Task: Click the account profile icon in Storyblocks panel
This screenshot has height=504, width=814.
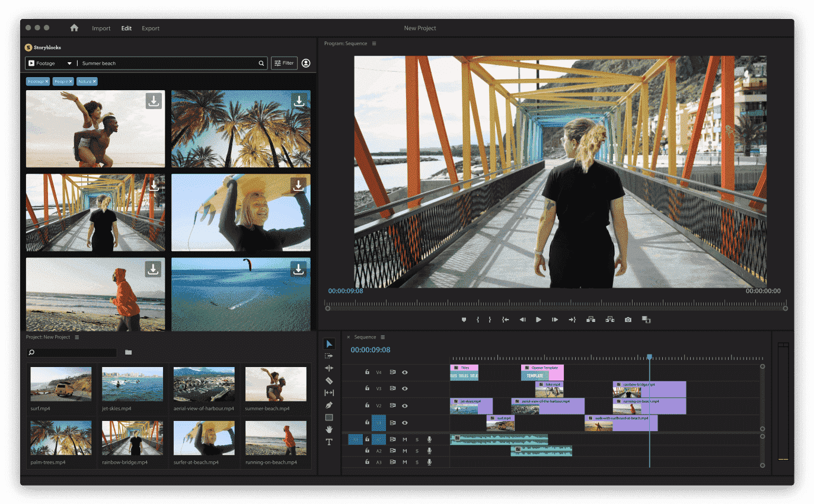Action: [x=305, y=63]
